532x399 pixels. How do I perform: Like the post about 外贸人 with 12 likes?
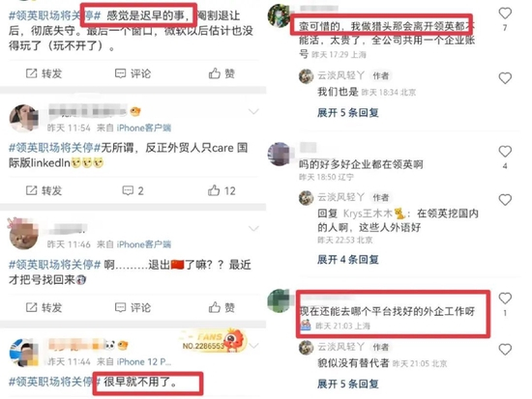pos(222,191)
